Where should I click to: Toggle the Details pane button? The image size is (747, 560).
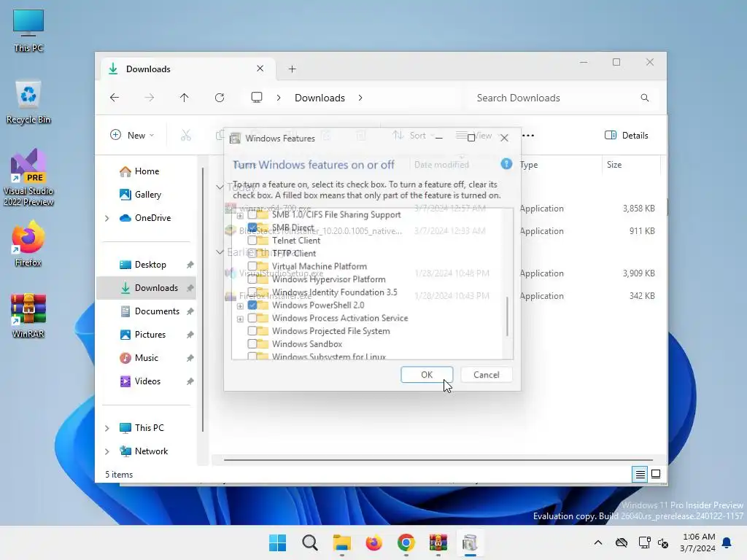(626, 135)
